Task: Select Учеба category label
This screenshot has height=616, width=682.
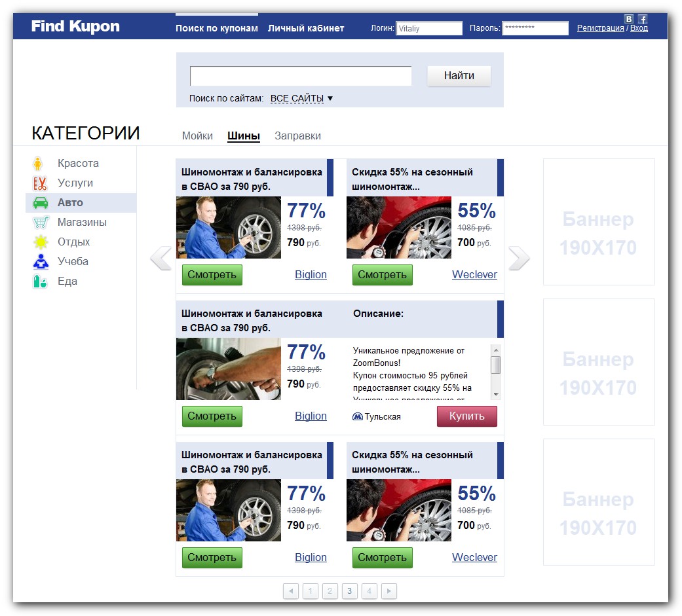Action: click(73, 261)
